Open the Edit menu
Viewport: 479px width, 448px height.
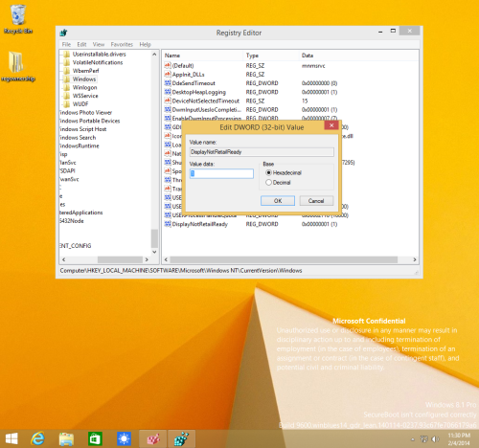[81, 44]
